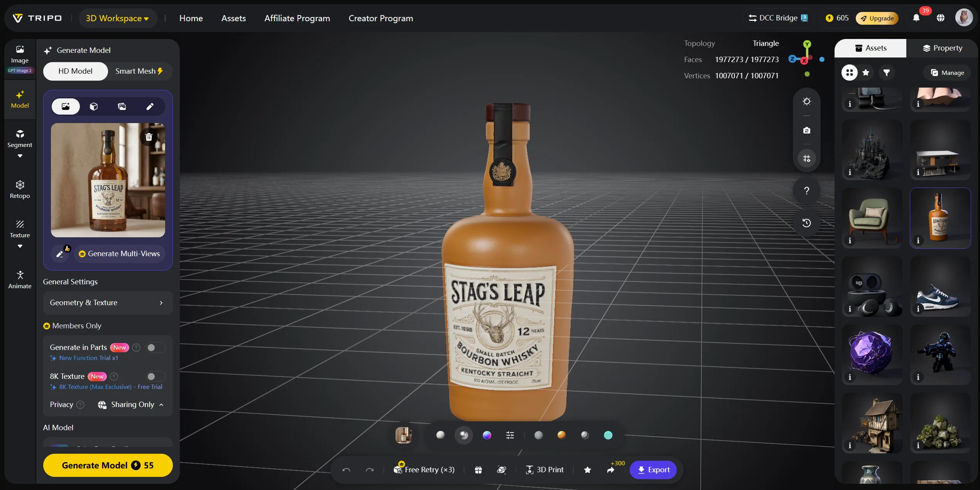Viewport: 980px width, 490px height.
Task: Delete the uploaded whisky bottle image
Action: point(149,137)
